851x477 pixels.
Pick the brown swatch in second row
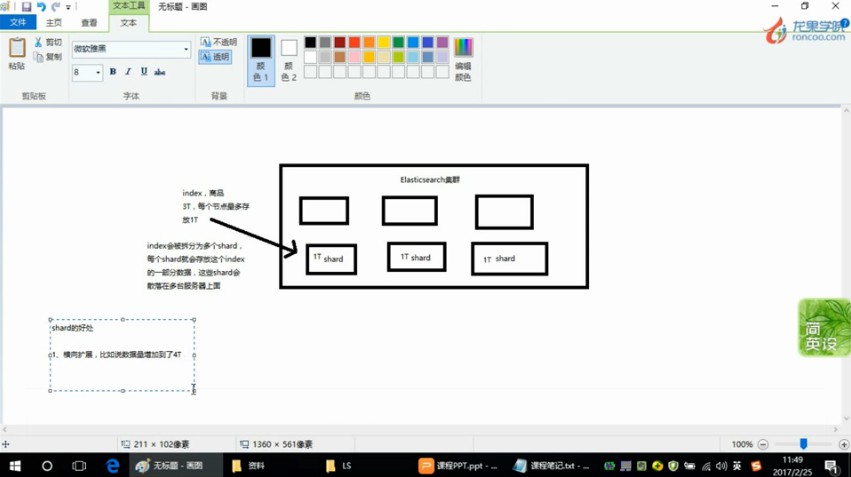coord(340,57)
